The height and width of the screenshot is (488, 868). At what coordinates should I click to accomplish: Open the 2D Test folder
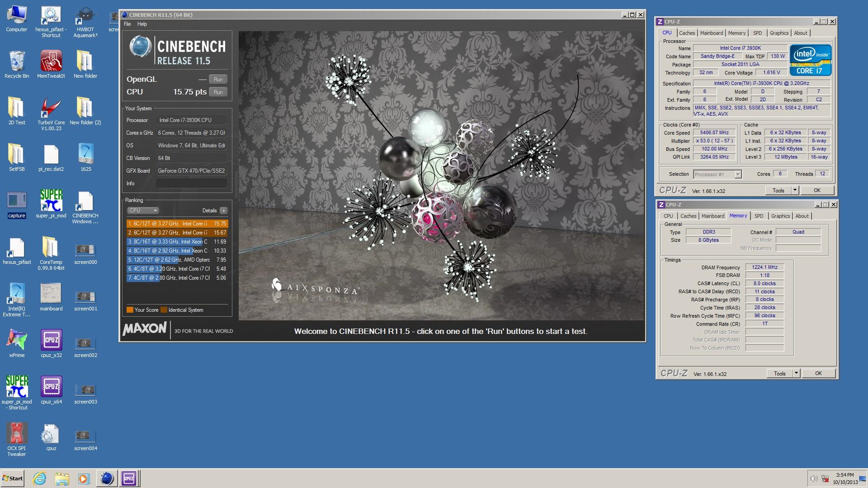point(17,111)
